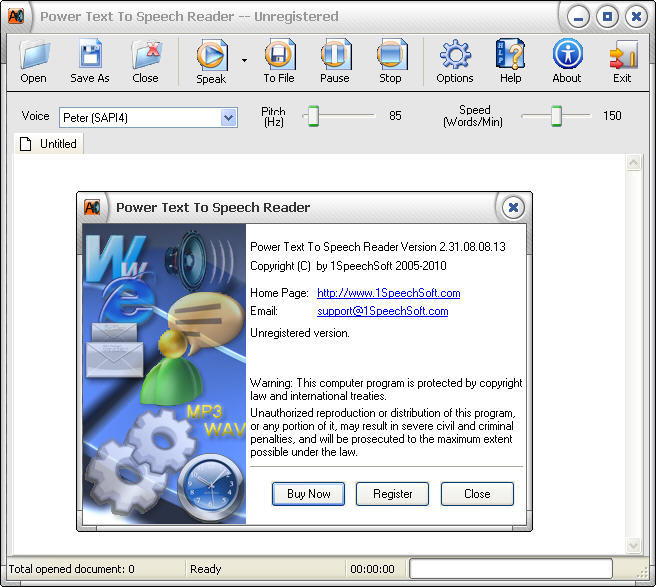Viewport: 656px width, 587px height.
Task: Maximize the main window
Action: click(x=607, y=17)
